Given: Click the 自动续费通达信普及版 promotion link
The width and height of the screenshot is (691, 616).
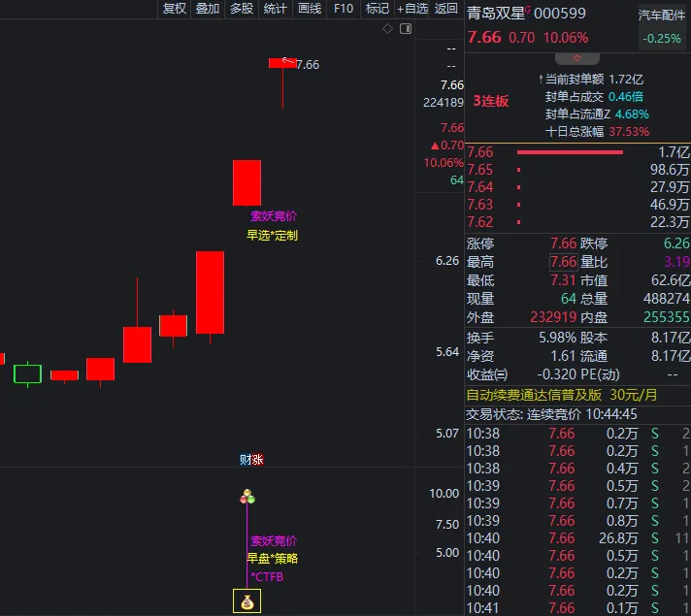Looking at the screenshot, I should pos(535,395).
